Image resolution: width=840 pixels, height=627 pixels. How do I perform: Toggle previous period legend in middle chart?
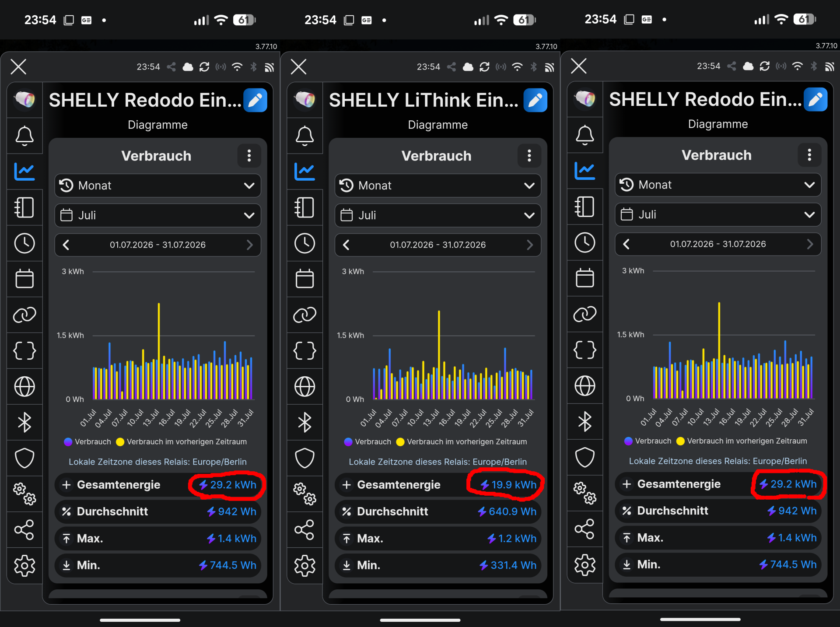[x=462, y=442]
